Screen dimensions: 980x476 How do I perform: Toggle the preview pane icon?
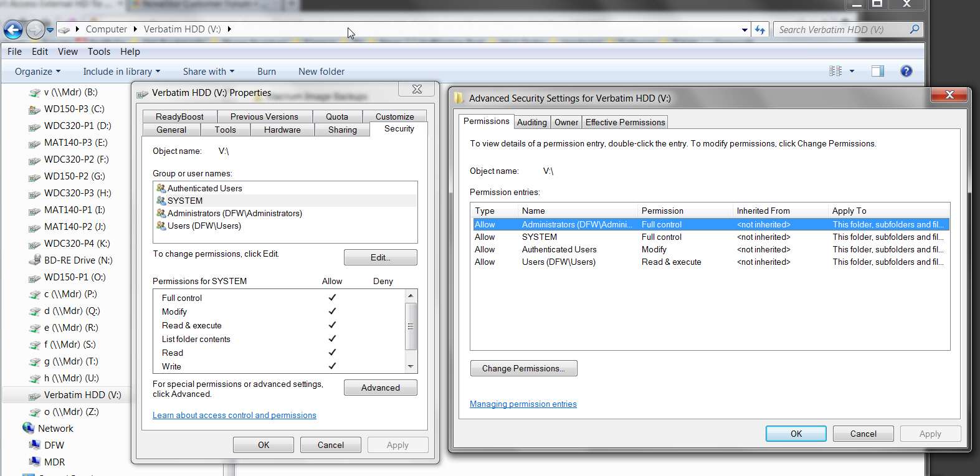coord(878,71)
